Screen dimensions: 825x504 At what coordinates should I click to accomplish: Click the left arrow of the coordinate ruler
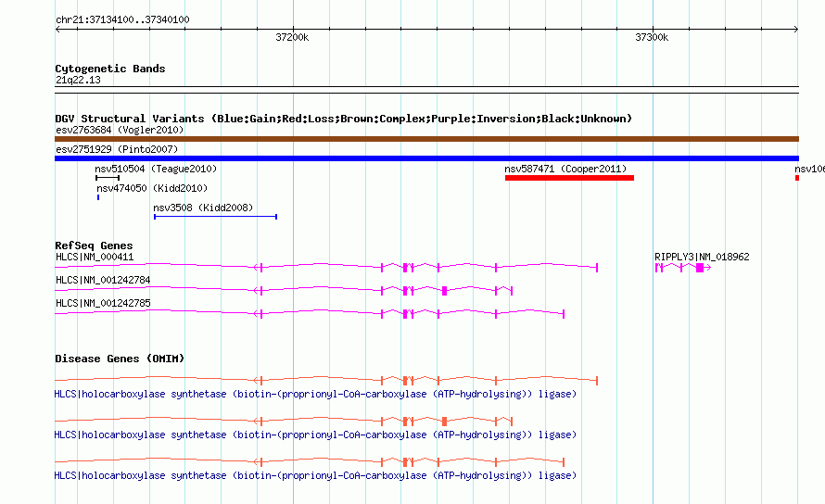click(x=57, y=30)
